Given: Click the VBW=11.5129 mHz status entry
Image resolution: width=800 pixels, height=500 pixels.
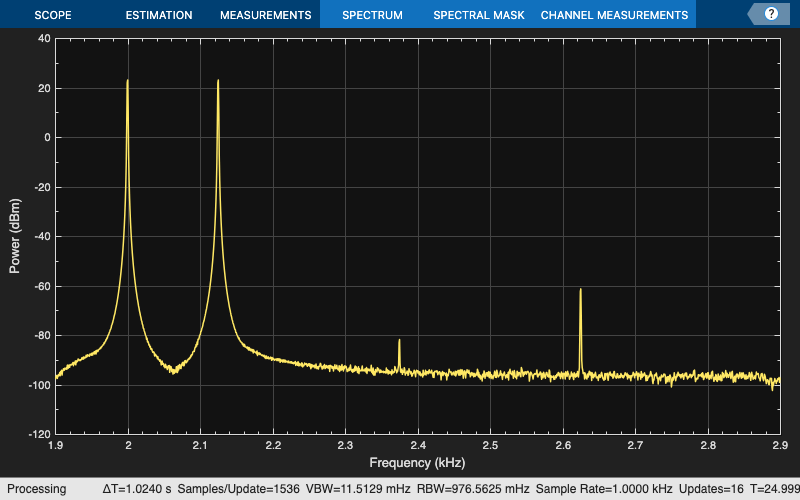Looking at the screenshot, I should click(358, 489).
